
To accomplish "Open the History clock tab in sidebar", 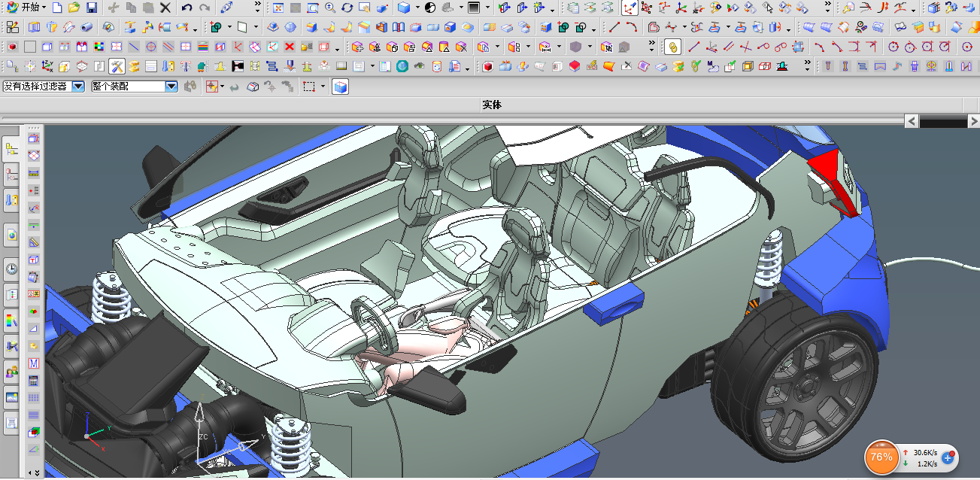I will 11,269.
